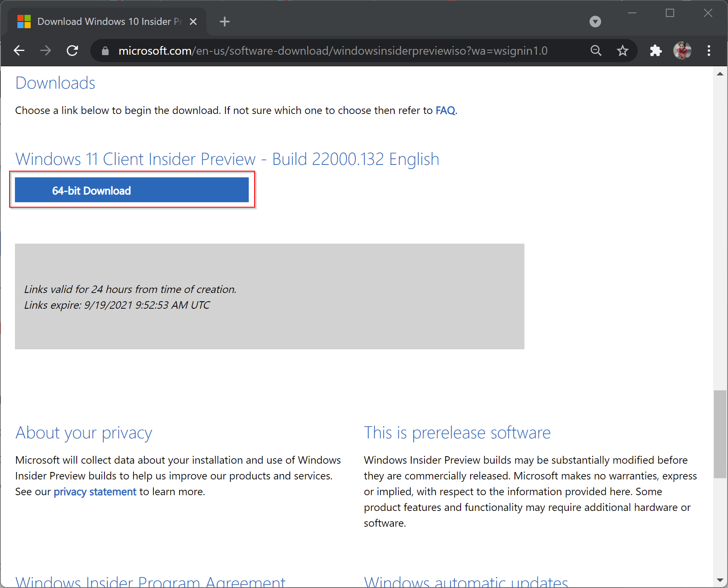Image resolution: width=728 pixels, height=588 pixels.
Task: Click the About your privacy heading
Action: click(x=84, y=433)
